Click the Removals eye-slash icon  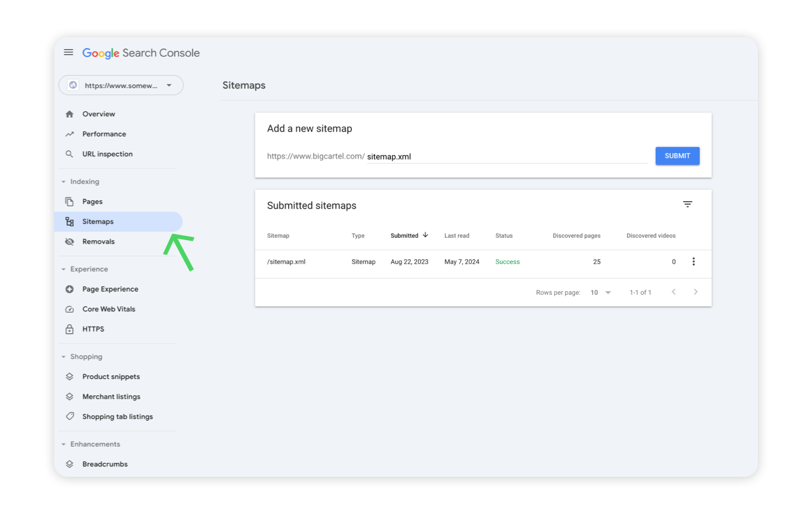[x=69, y=242]
